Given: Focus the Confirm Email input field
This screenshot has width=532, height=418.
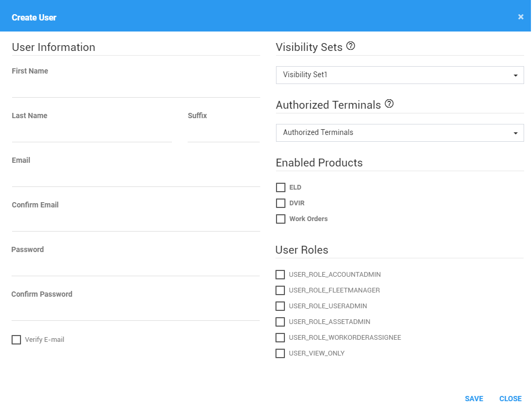Looking at the screenshot, I should click(x=136, y=223).
